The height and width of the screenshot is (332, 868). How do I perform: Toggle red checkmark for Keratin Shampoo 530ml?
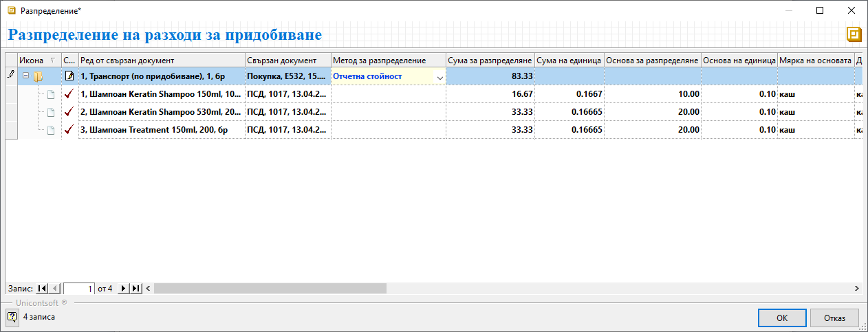click(69, 111)
